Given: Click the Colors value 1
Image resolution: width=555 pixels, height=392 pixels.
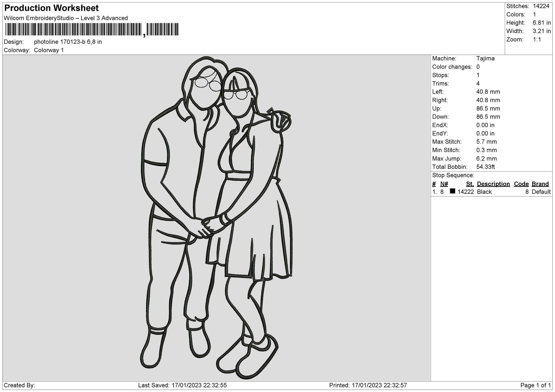Looking at the screenshot, I should [x=534, y=15].
